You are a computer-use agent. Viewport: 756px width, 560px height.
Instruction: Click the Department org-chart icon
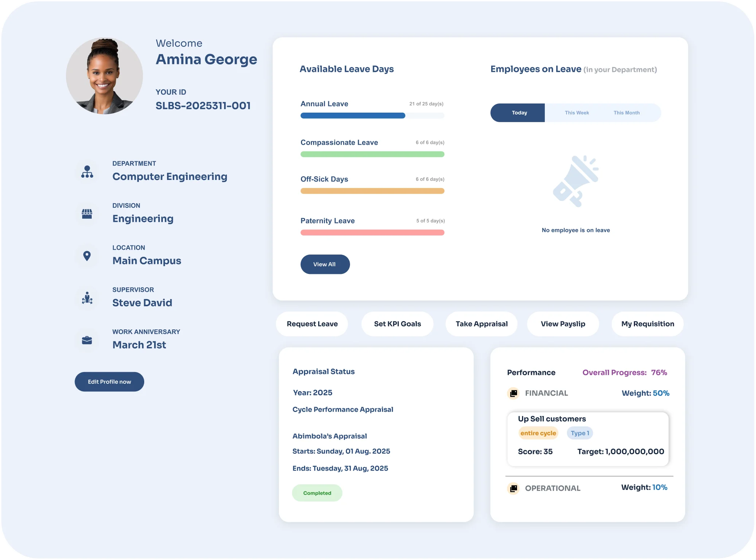[x=87, y=172]
